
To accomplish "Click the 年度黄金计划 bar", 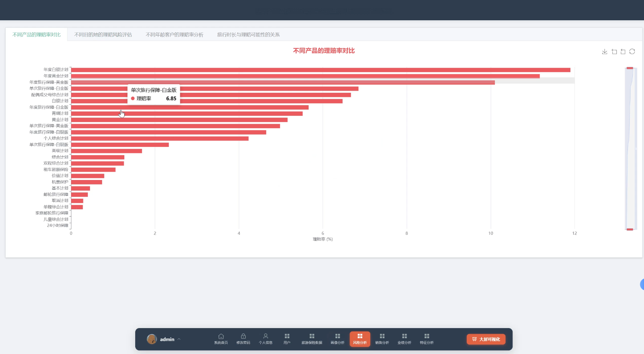I will point(305,76).
